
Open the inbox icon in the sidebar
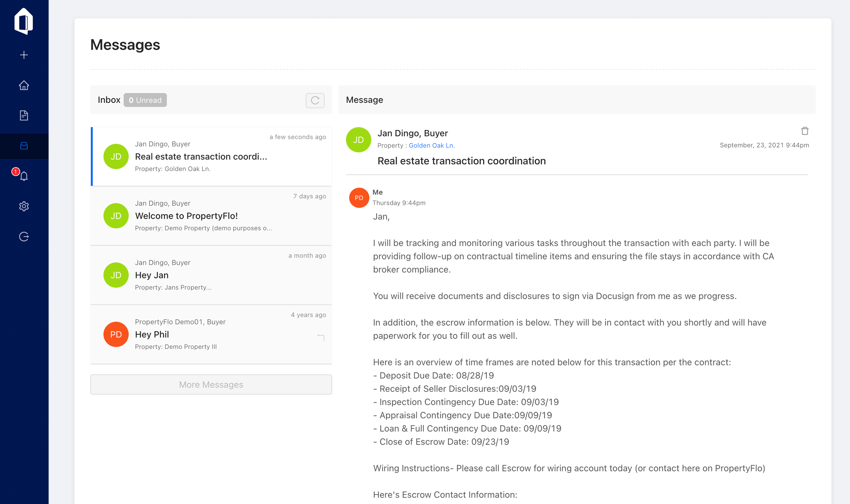[x=24, y=146]
